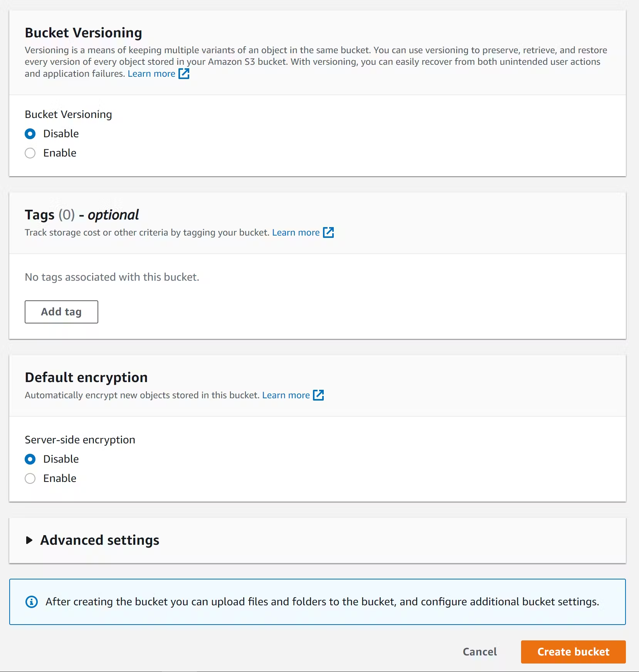Click the Enable label under Server-side encryption
Screen dimensions: 639x672
60,478
